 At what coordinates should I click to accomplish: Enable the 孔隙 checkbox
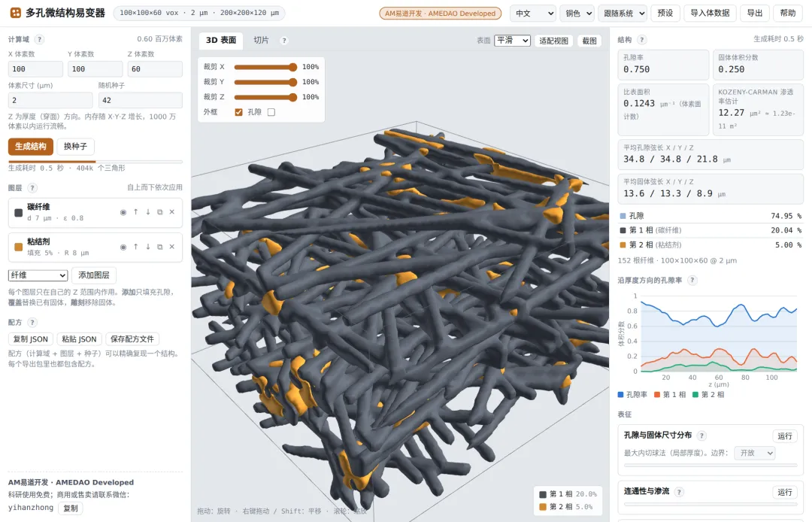coord(271,112)
